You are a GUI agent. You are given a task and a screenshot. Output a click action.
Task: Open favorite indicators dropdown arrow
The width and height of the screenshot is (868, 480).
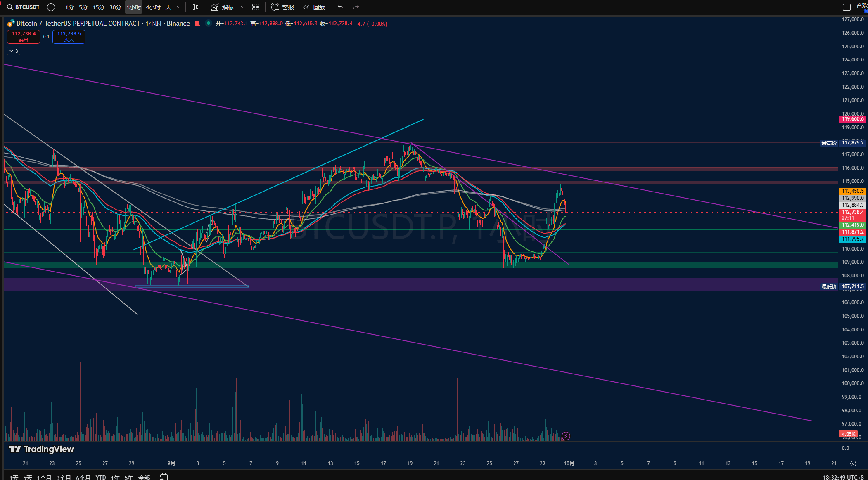click(x=243, y=7)
